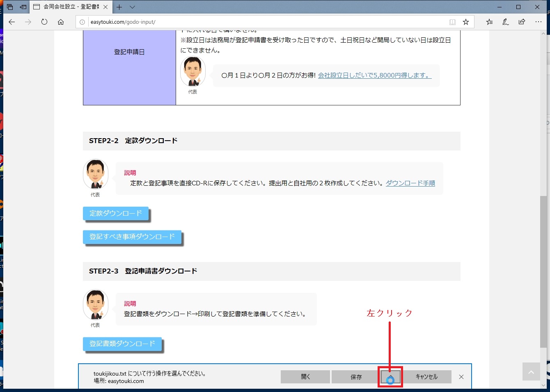Click the 登記すべき事項ダウンロード button
The width and height of the screenshot is (550, 392).
132,237
